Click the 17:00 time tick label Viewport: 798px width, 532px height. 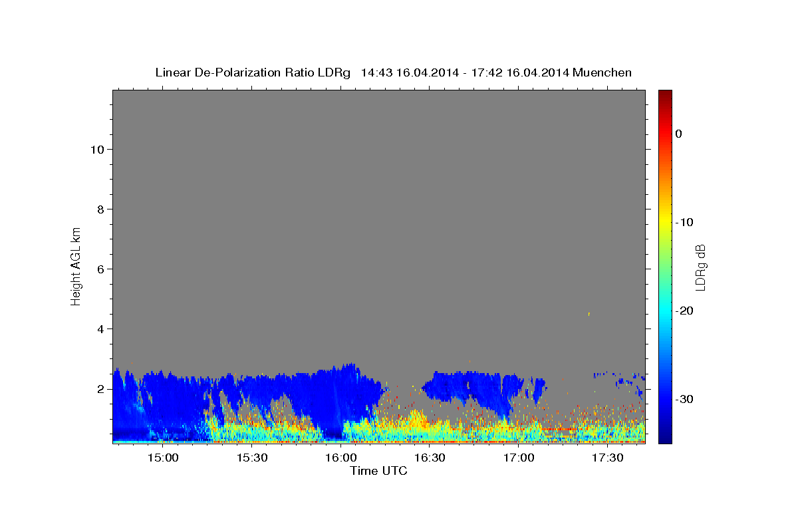(x=519, y=458)
